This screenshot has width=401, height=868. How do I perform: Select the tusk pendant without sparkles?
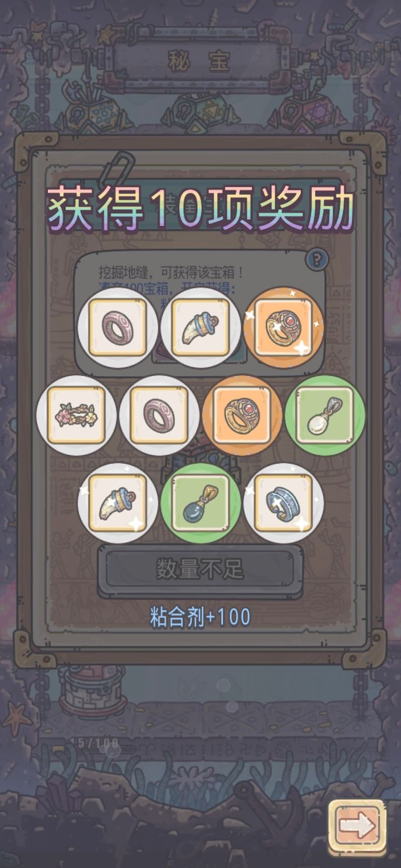coord(200,327)
